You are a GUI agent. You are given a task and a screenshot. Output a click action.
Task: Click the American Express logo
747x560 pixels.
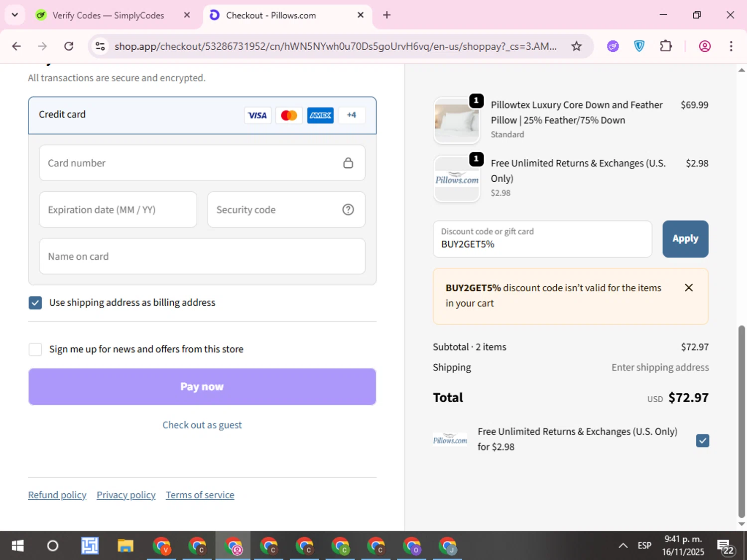(x=320, y=115)
